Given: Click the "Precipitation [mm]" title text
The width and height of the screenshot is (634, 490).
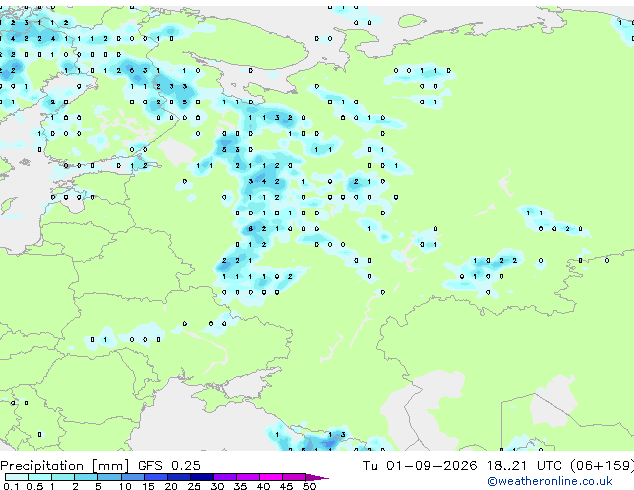Looking at the screenshot, I should click(x=64, y=466).
